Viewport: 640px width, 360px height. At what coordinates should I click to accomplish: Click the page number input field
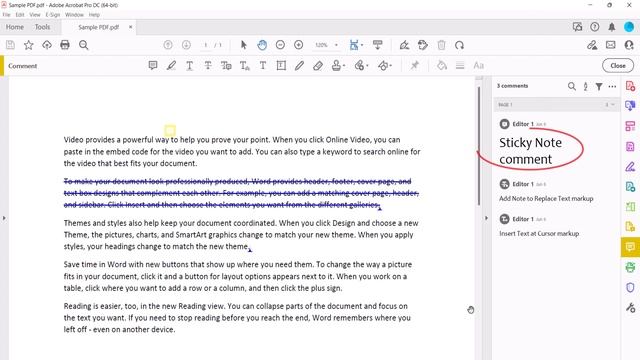(206, 45)
